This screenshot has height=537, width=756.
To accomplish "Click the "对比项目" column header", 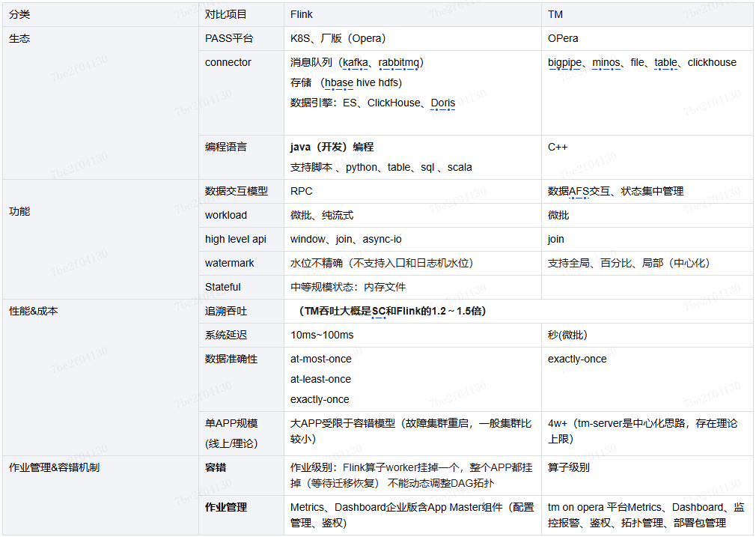I will [225, 14].
